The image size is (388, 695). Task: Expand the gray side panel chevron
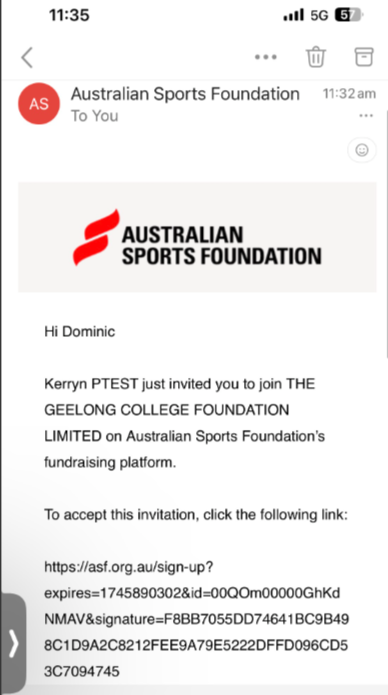pyautogui.click(x=13, y=644)
